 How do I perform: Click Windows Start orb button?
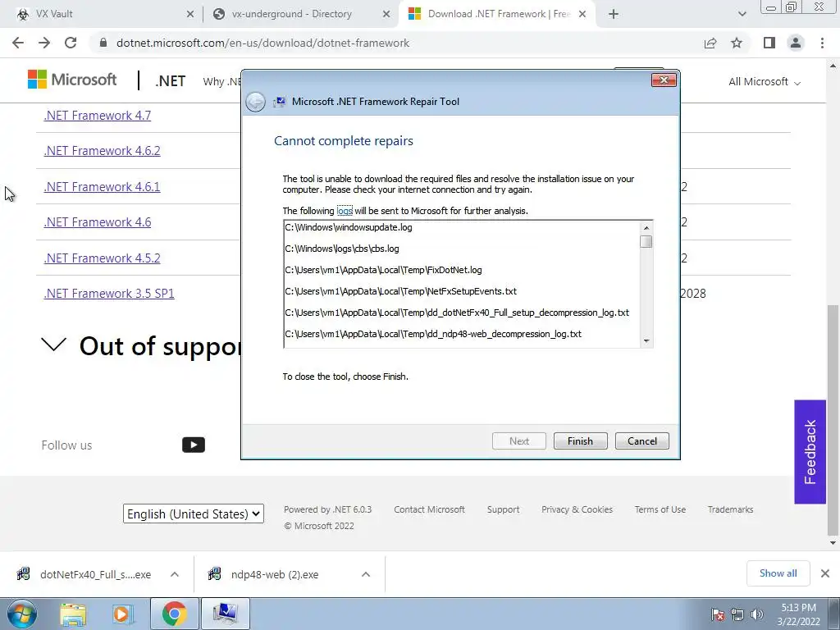click(x=22, y=614)
